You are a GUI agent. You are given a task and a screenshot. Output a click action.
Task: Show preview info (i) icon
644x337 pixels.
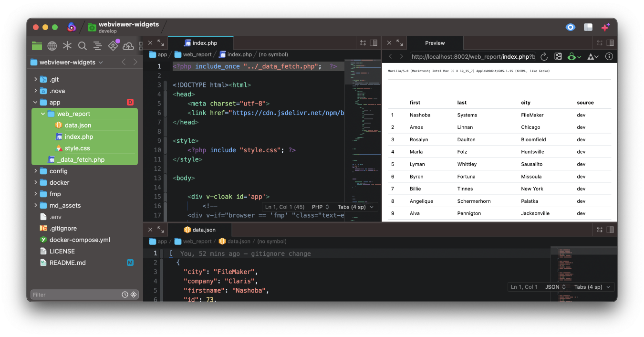(x=609, y=56)
